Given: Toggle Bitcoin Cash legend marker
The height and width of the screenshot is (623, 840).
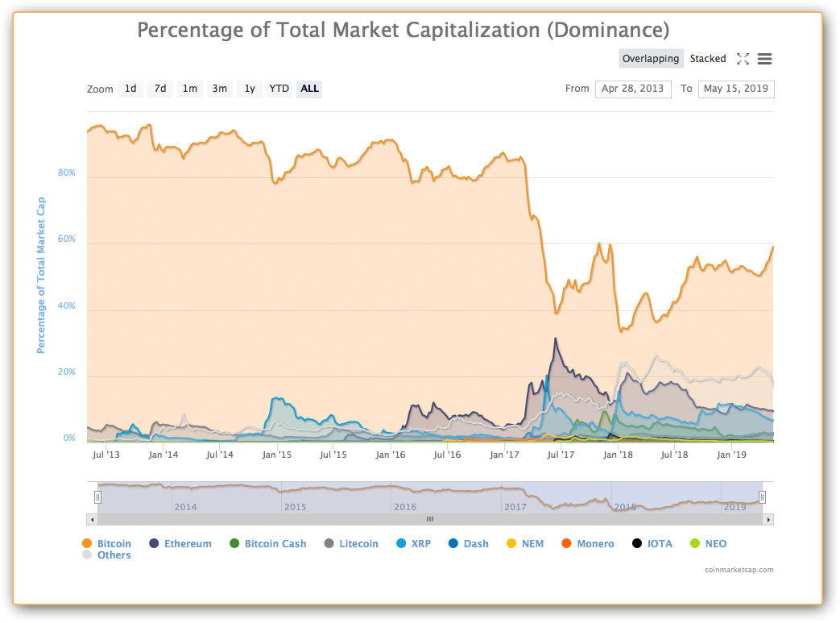Looking at the screenshot, I should point(234,544).
